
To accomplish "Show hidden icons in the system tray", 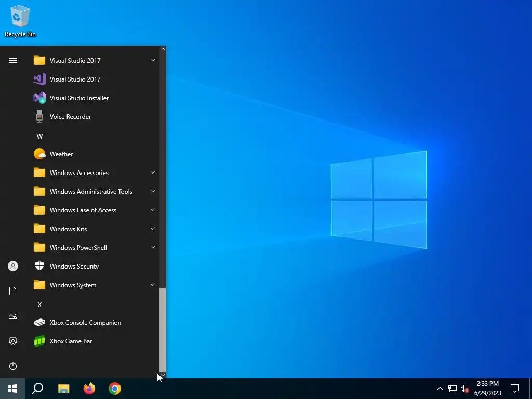I will click(x=440, y=389).
